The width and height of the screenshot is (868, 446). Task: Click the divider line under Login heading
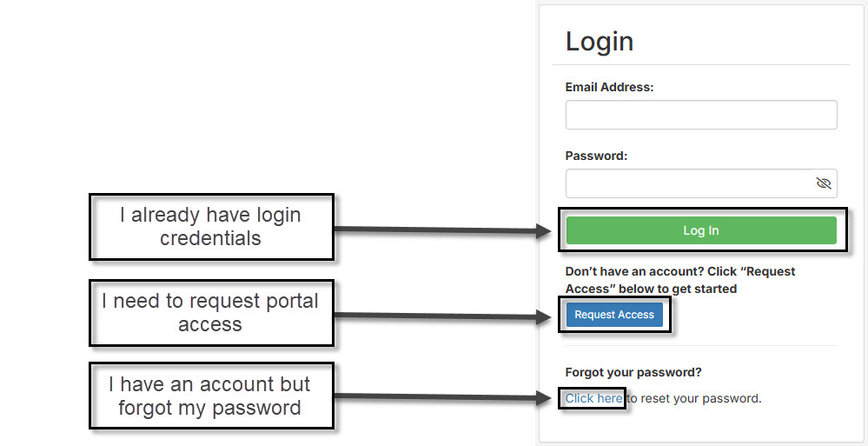tap(700, 64)
